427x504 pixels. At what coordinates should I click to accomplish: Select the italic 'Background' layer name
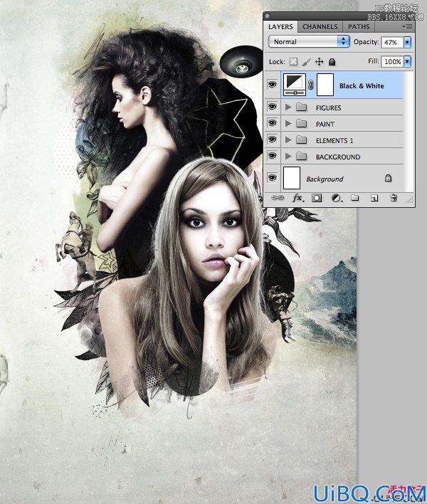click(x=325, y=179)
